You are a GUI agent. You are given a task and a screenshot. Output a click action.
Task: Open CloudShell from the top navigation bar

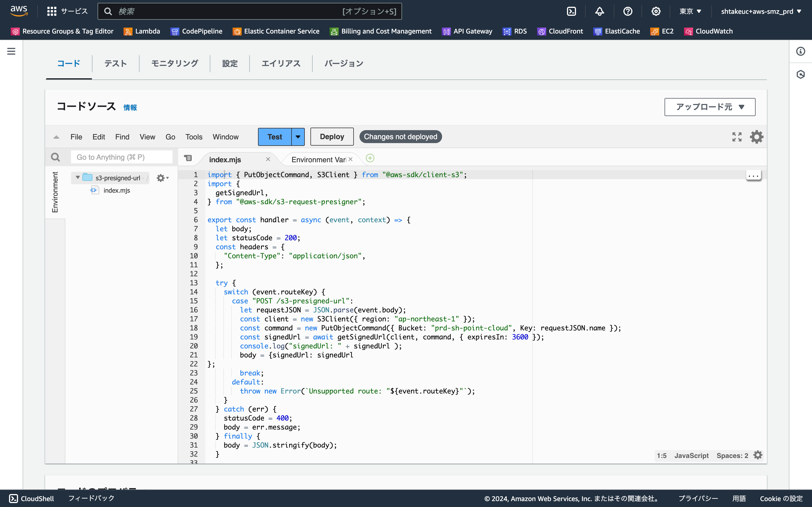point(572,11)
